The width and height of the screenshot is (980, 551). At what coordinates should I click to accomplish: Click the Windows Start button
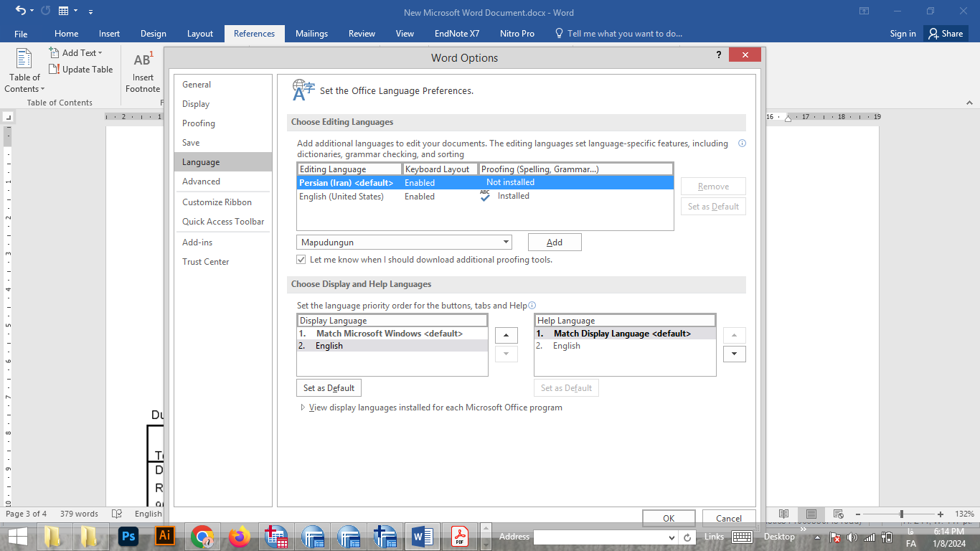point(17,536)
